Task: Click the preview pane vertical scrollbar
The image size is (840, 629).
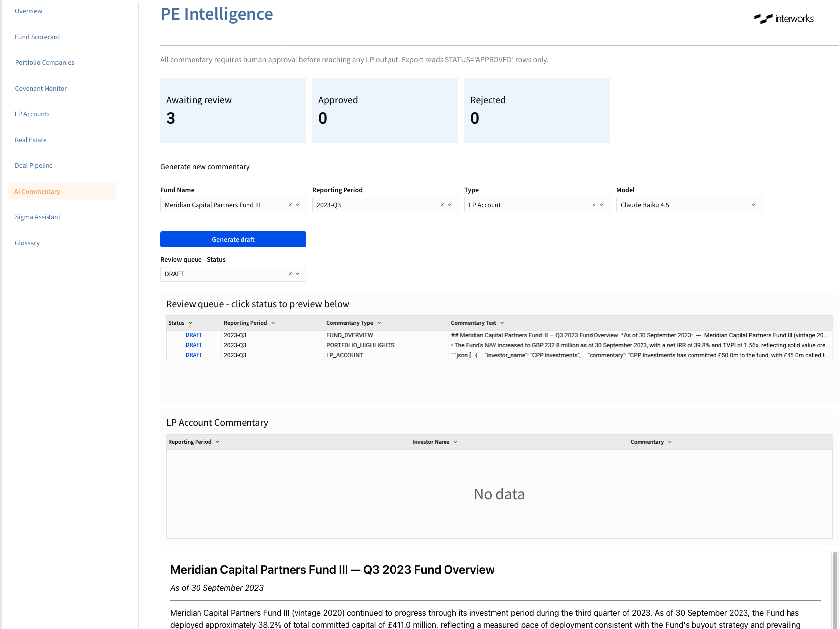Action: pyautogui.click(x=835, y=589)
